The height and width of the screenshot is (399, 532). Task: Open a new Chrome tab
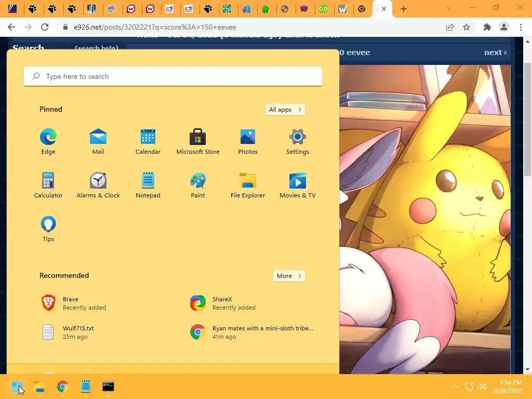[403, 9]
